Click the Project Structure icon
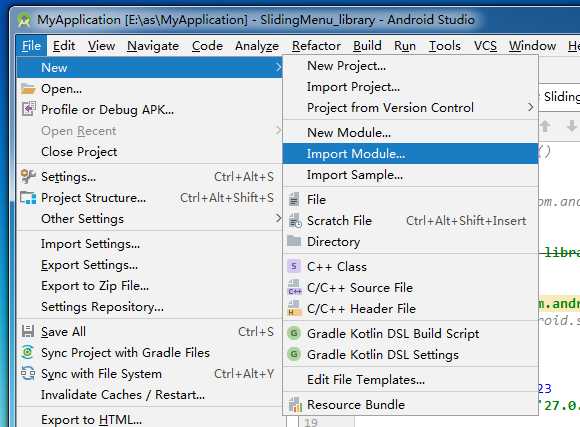 (x=28, y=198)
